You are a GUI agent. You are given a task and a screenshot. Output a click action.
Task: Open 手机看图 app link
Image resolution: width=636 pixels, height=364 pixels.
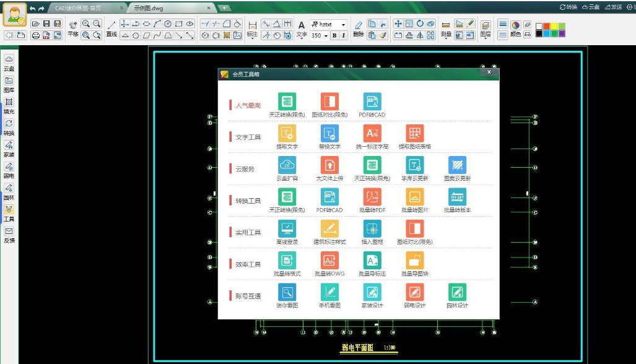(x=329, y=295)
